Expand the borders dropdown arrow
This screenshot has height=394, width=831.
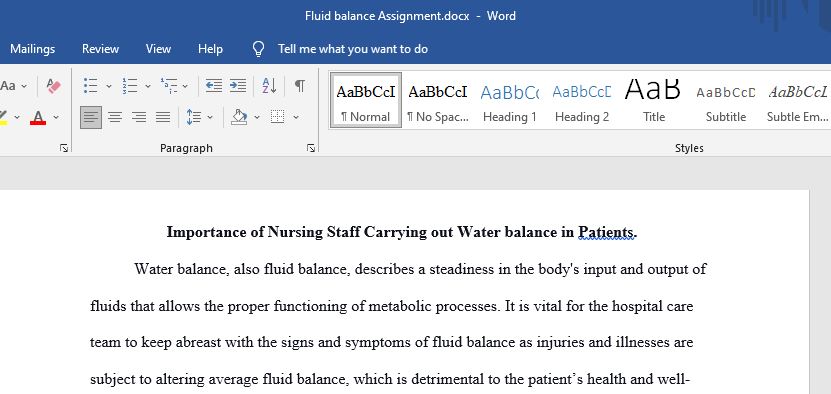point(296,117)
